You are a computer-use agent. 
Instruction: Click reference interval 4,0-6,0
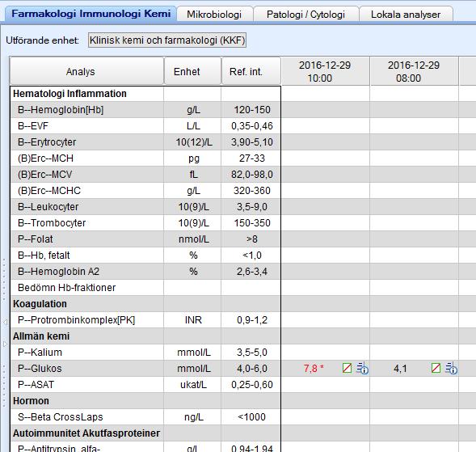(x=252, y=369)
